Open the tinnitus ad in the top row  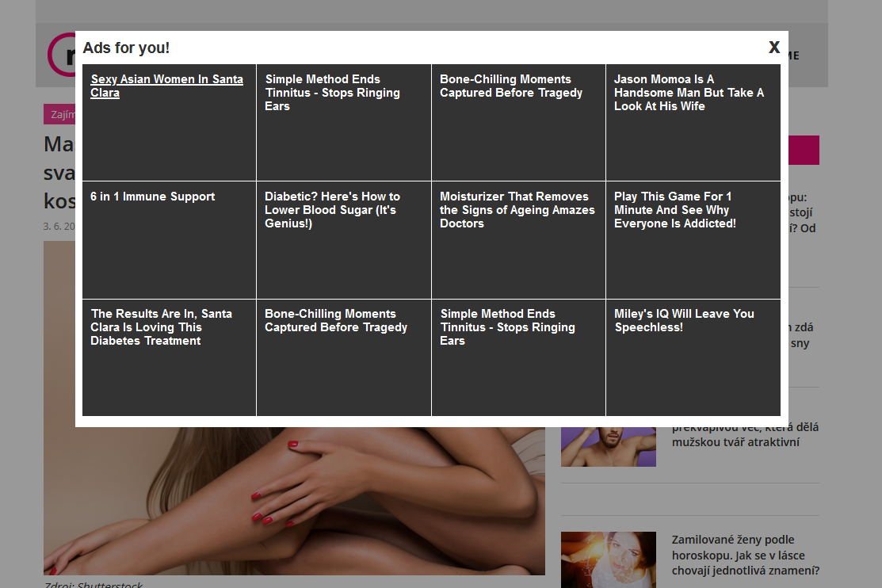click(344, 123)
